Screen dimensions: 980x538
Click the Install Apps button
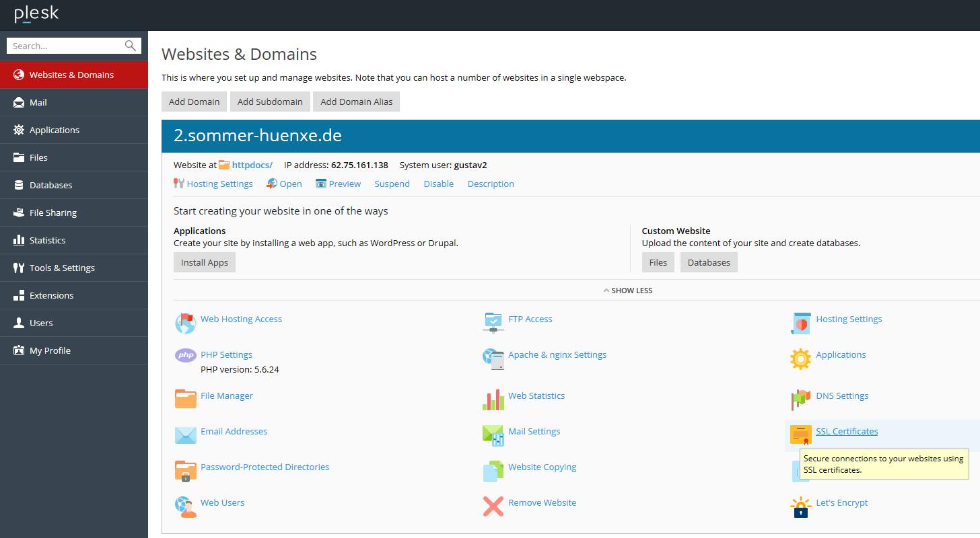pos(205,262)
